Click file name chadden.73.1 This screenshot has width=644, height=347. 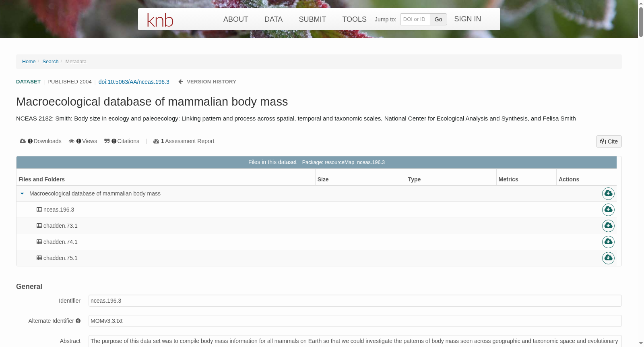pyautogui.click(x=60, y=226)
